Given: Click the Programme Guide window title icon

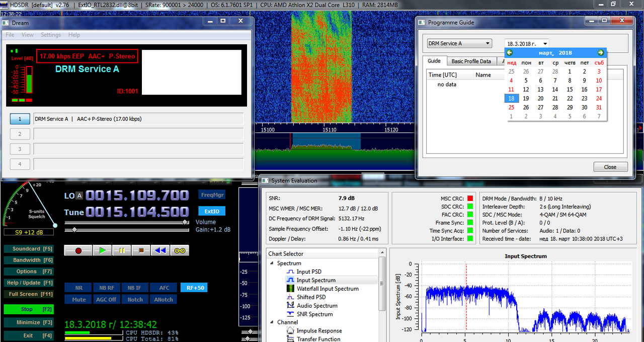Looking at the screenshot, I should pos(422,22).
